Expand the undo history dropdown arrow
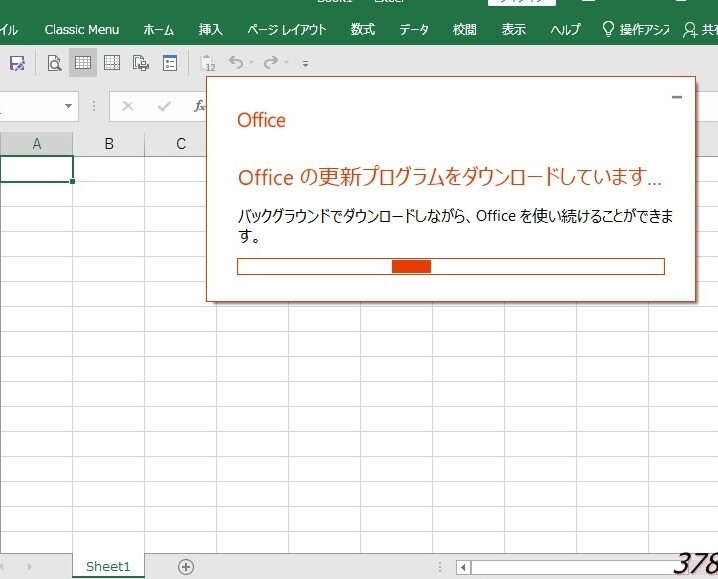 pos(251,63)
